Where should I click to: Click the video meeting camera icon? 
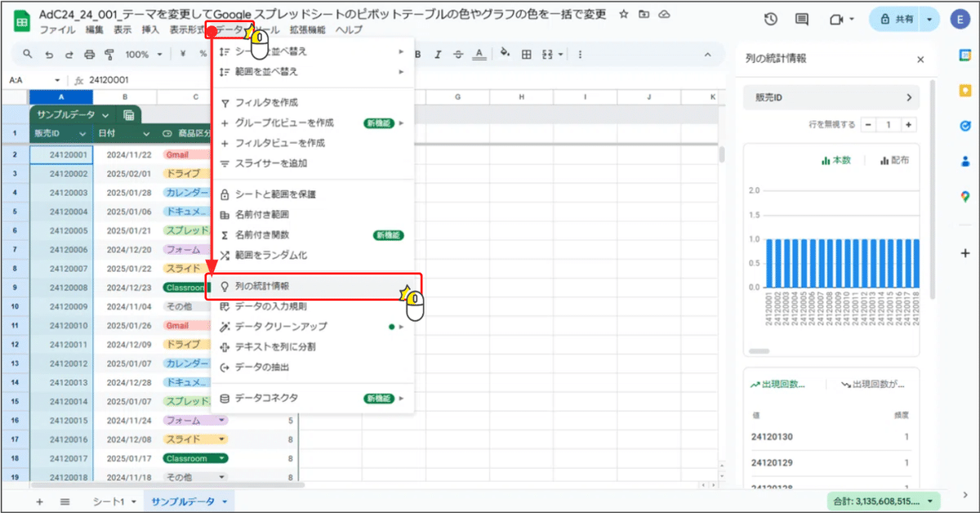[835, 20]
